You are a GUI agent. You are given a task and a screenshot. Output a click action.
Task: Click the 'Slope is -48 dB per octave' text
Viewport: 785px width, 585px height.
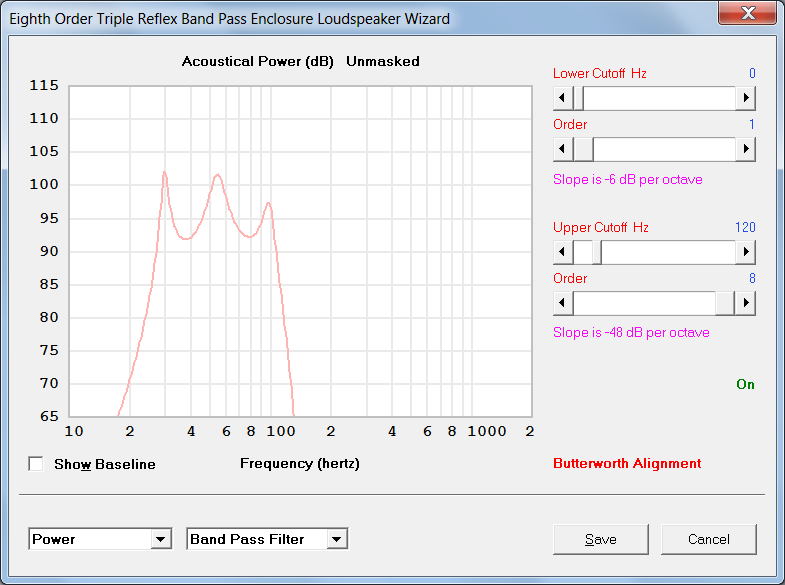click(631, 333)
